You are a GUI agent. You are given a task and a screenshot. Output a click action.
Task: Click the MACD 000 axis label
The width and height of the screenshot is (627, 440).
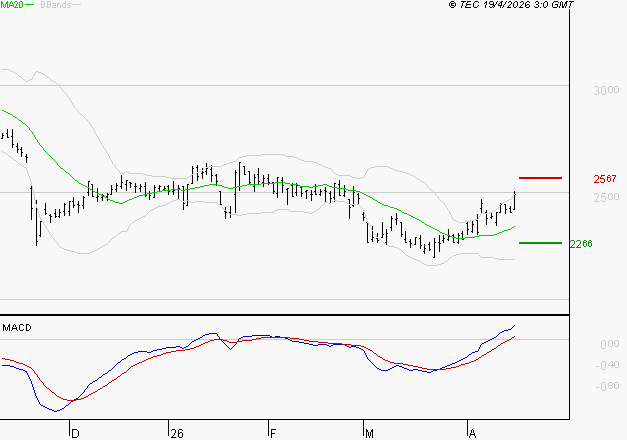point(610,344)
